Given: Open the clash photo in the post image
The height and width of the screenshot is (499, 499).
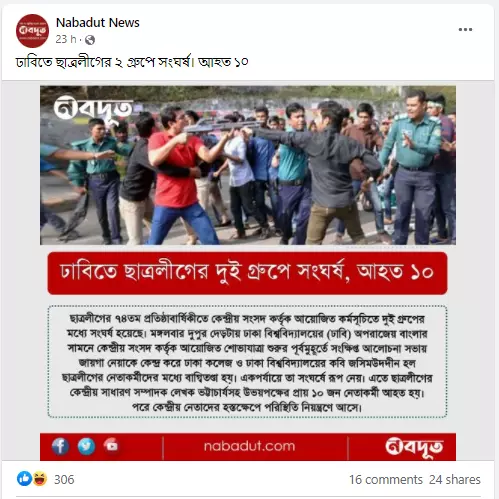Looking at the screenshot, I should tap(248, 165).
